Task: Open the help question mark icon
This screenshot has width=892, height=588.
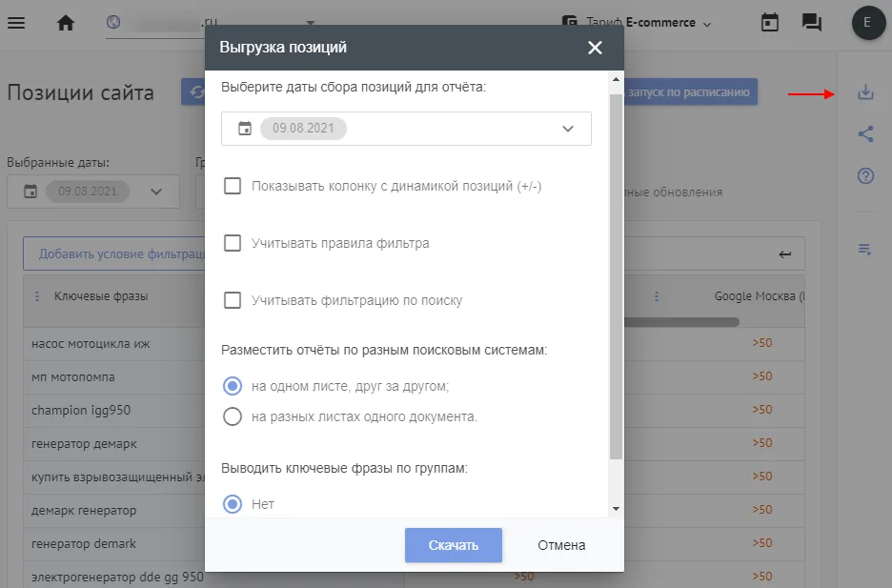Action: (x=865, y=175)
